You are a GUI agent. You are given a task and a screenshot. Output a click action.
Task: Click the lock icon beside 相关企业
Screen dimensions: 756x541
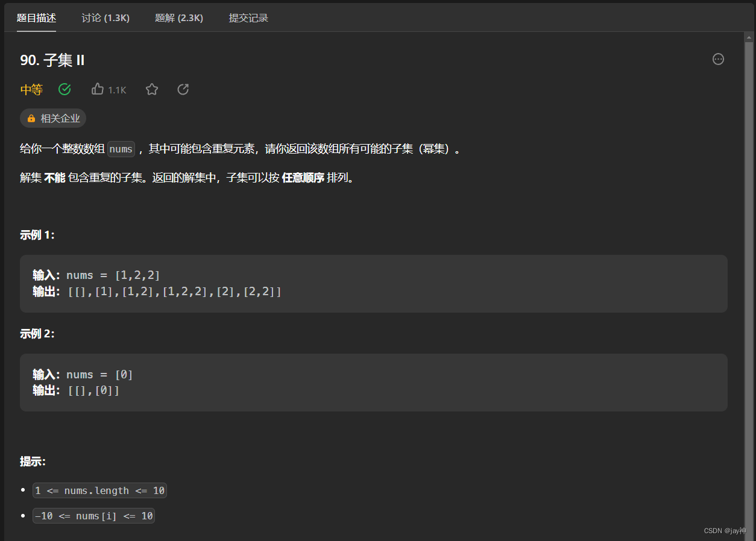click(x=31, y=118)
